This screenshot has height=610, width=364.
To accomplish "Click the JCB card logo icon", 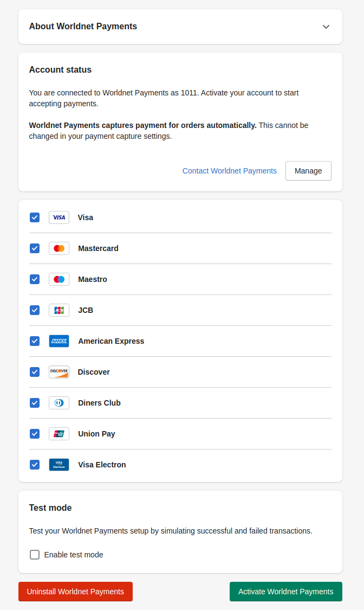I will pyautogui.click(x=59, y=310).
